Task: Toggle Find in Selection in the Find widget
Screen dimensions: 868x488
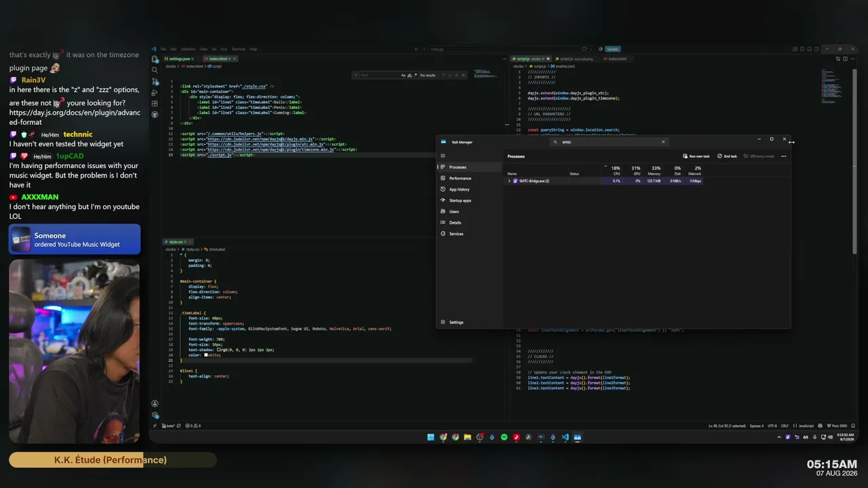Action: (x=456, y=75)
